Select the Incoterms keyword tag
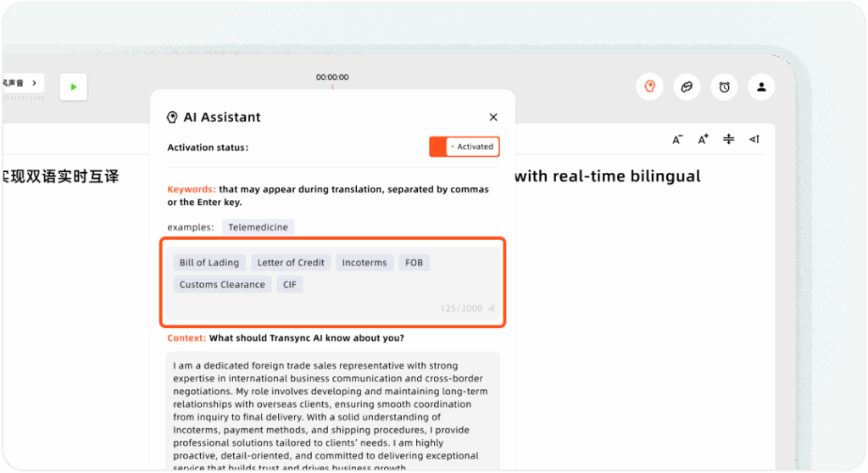The image size is (868, 473). tap(364, 263)
